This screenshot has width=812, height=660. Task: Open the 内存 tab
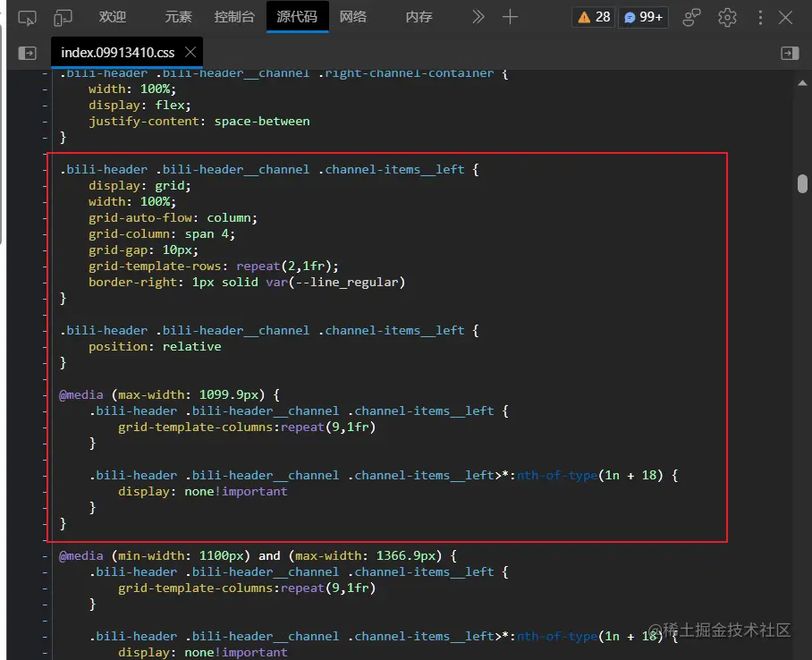click(419, 17)
